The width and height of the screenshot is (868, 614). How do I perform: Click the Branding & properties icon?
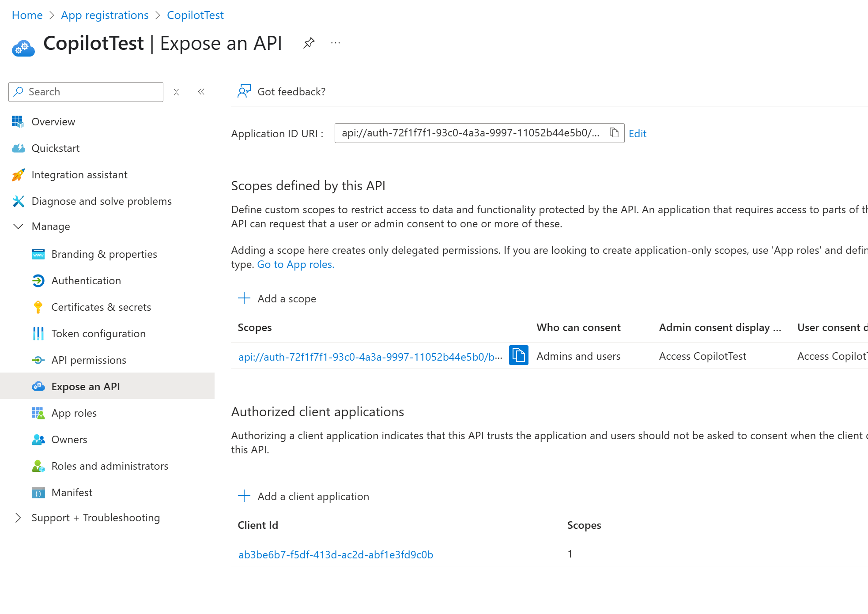(38, 254)
